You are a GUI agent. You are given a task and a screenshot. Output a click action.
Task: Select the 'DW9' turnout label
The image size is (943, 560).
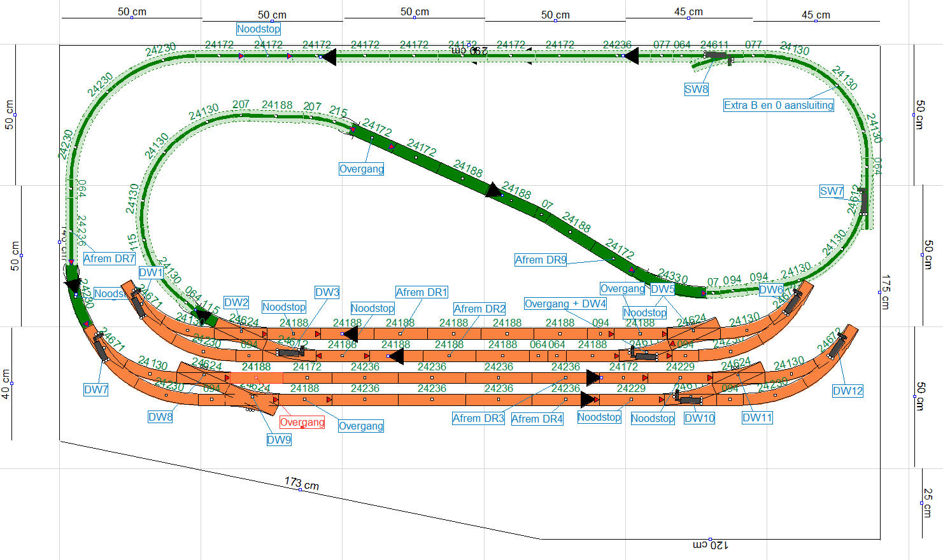click(278, 440)
